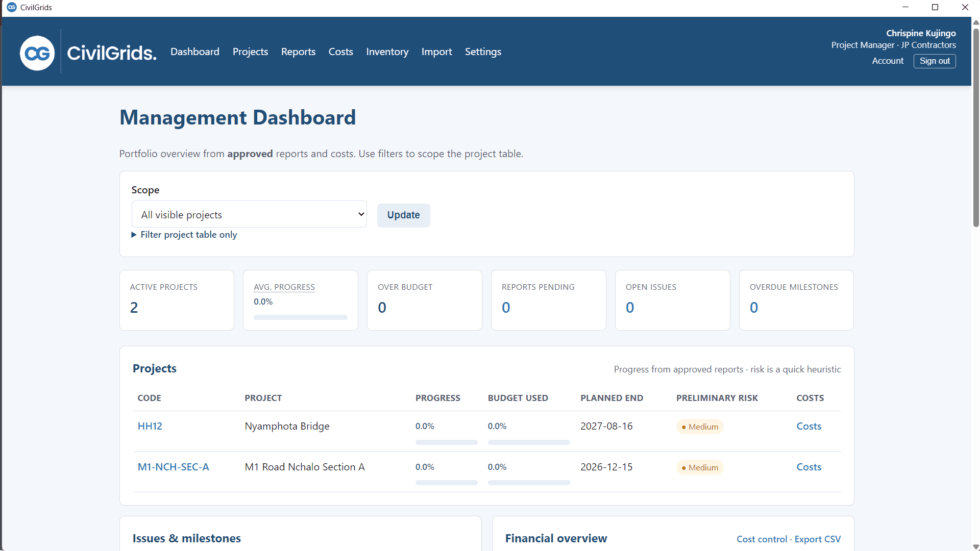Click the Preliminary Risk column header
The image size is (980, 551).
point(717,398)
